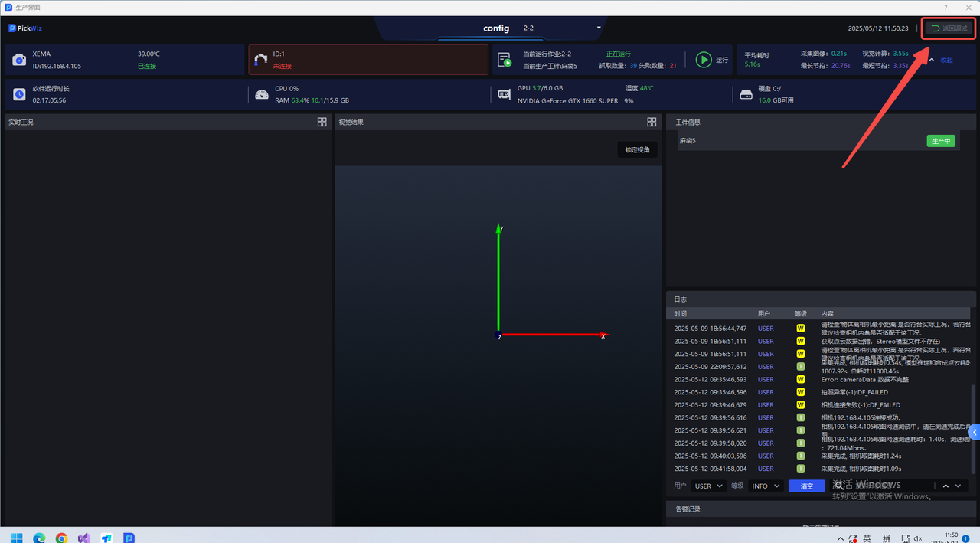Click the current job task icon

[503, 60]
